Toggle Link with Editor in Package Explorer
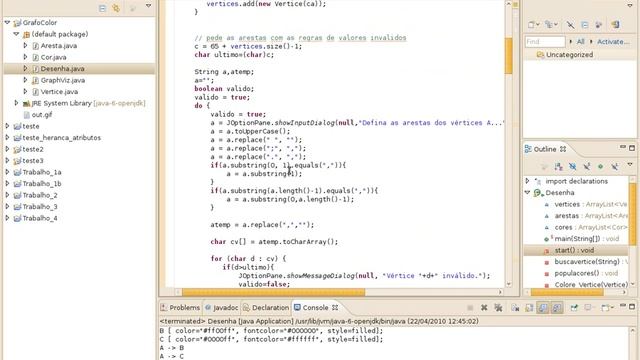The image size is (640, 360). click(x=116, y=8)
